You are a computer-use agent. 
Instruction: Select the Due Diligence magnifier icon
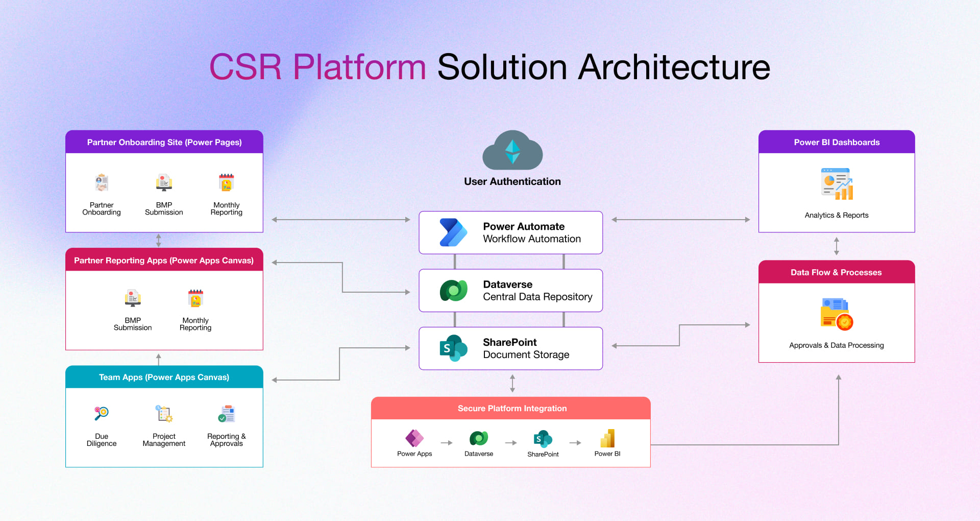coord(101,413)
